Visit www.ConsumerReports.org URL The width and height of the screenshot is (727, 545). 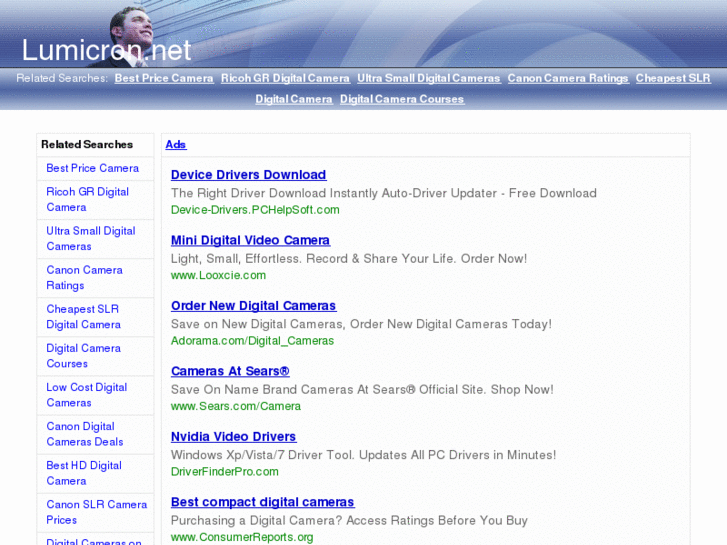click(x=242, y=537)
